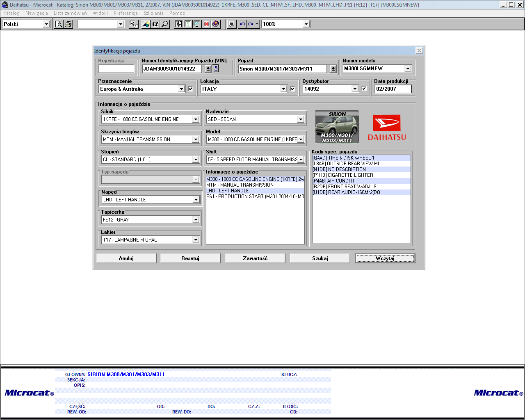The width and height of the screenshot is (525, 420).
Task: Click the Rejestracja input field
Action: point(116,69)
